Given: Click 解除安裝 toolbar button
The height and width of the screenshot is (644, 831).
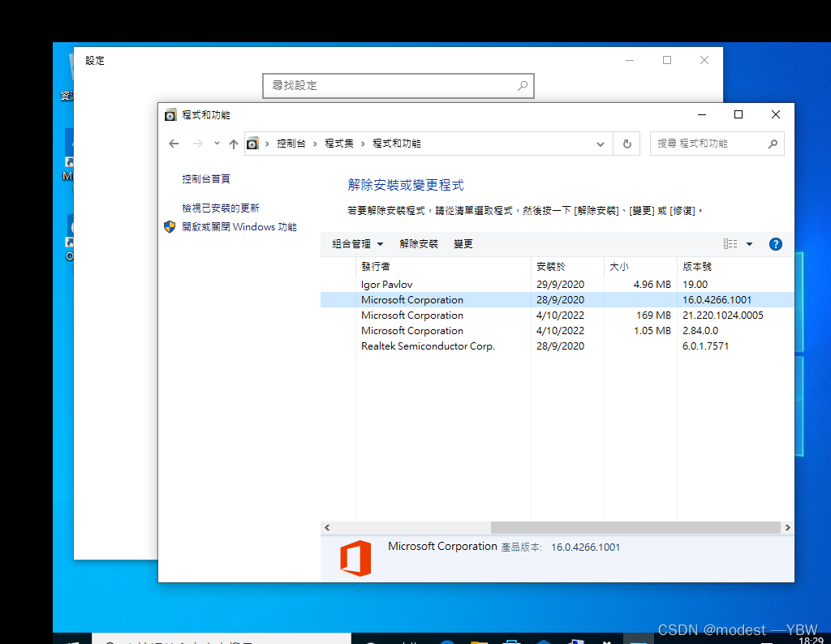Looking at the screenshot, I should tap(419, 244).
